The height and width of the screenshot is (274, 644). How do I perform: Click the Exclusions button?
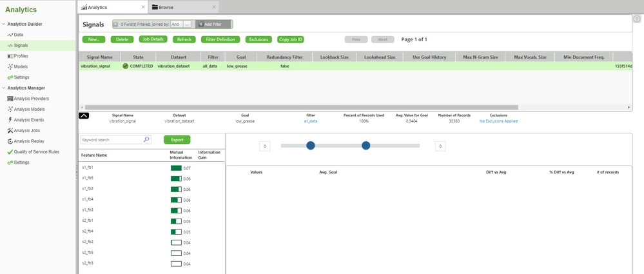259,39
